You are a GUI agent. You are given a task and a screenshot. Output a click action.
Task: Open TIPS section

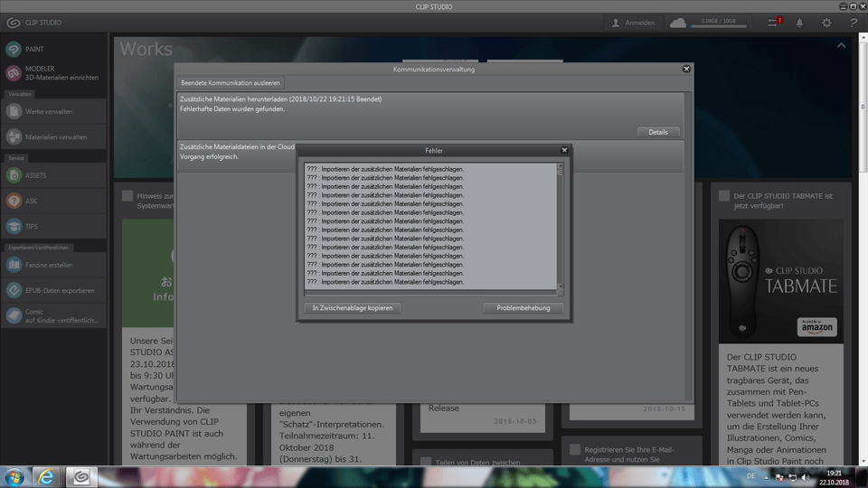click(53, 226)
